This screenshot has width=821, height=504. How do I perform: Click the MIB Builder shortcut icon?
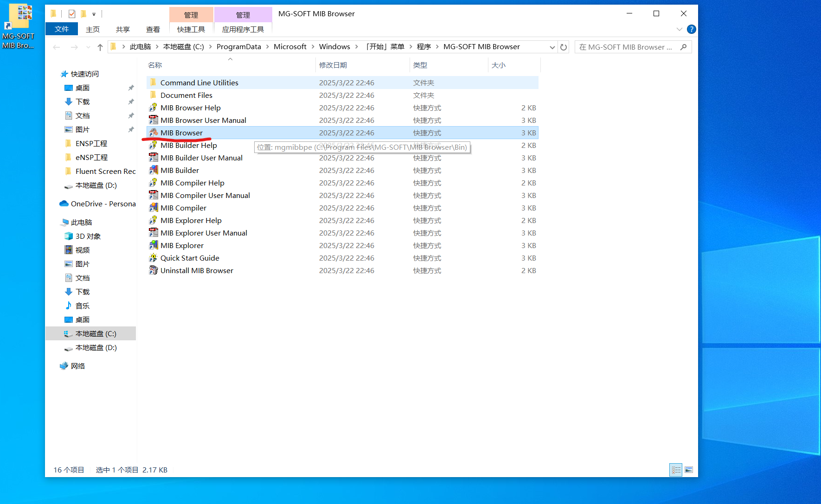(153, 170)
